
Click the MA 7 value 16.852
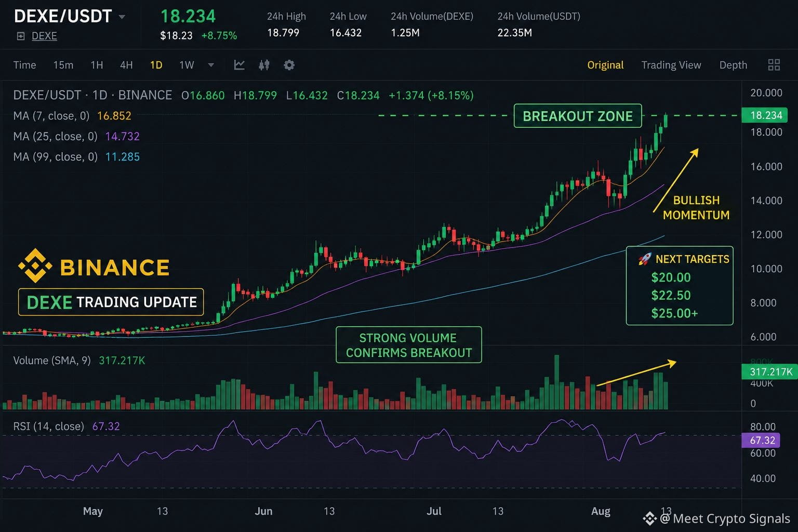(114, 116)
